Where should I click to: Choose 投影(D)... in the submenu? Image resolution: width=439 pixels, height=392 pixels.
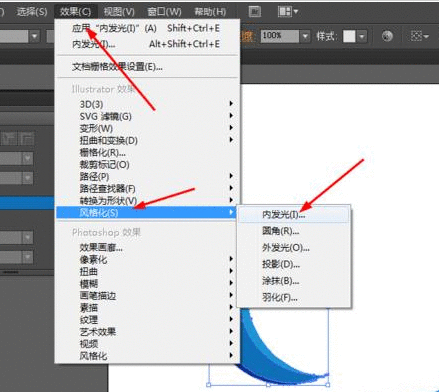pos(294,264)
